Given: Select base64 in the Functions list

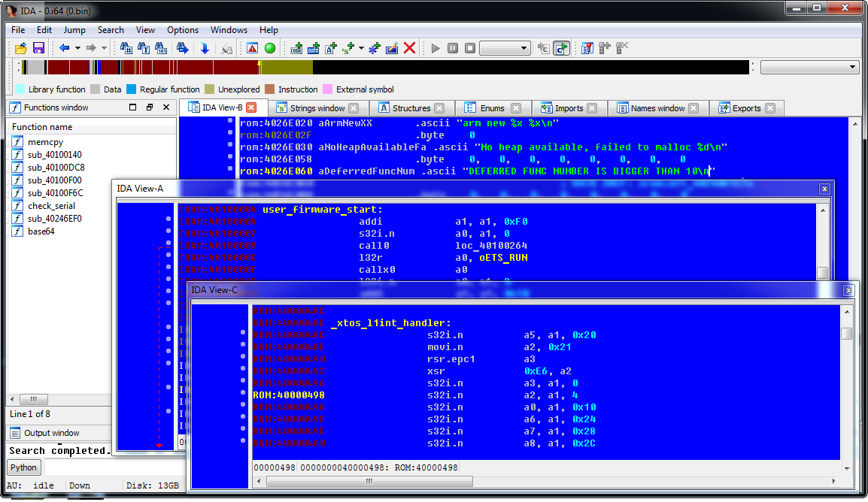Looking at the screenshot, I should (x=41, y=231).
